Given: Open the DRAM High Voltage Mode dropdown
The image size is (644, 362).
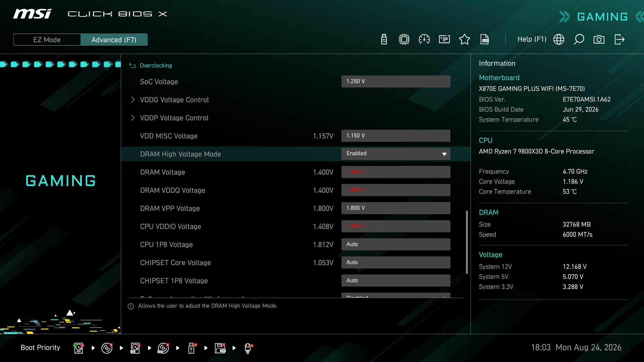Looking at the screenshot, I should (396, 154).
